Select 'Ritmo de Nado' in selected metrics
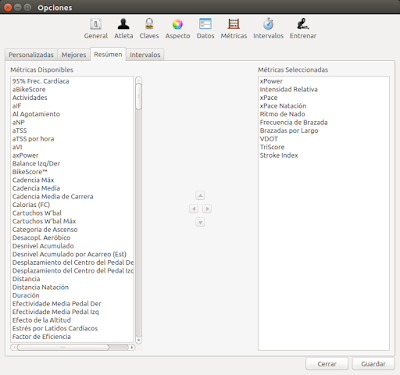 coord(324,114)
